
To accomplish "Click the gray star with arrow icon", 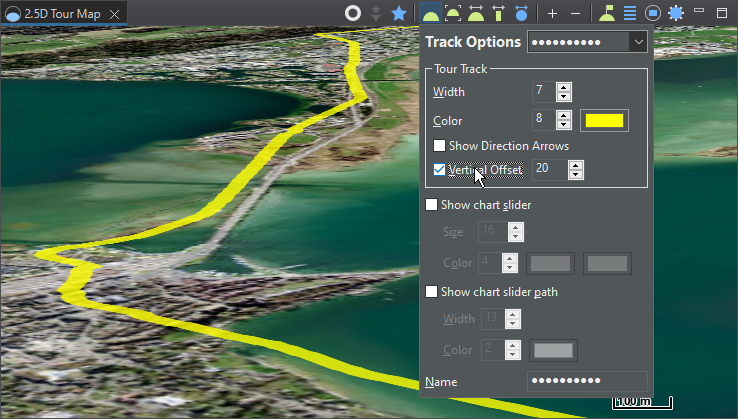I will coord(376,13).
